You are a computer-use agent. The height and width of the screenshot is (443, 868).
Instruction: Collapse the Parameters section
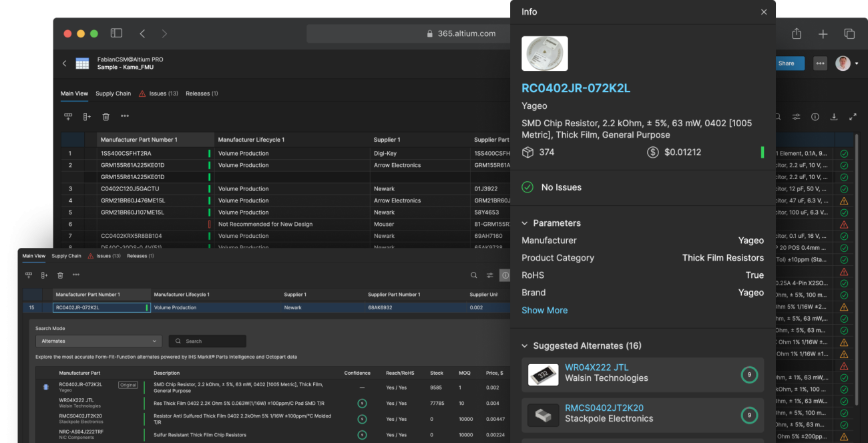(x=525, y=223)
